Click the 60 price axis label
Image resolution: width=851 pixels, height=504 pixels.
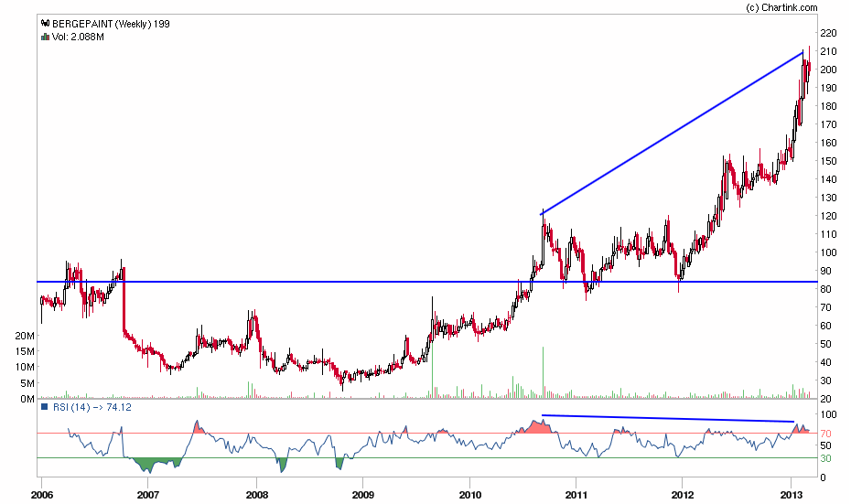pos(826,326)
